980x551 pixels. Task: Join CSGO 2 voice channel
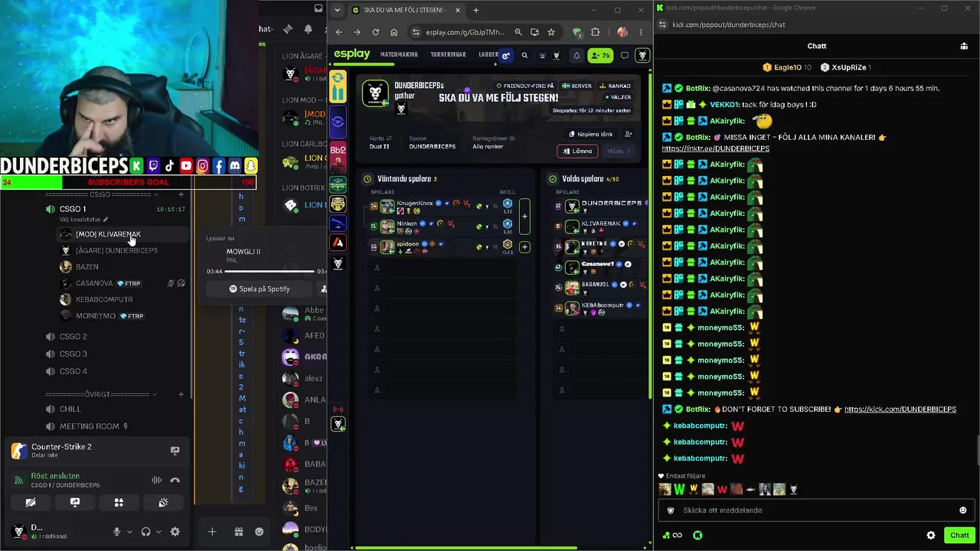(73, 337)
